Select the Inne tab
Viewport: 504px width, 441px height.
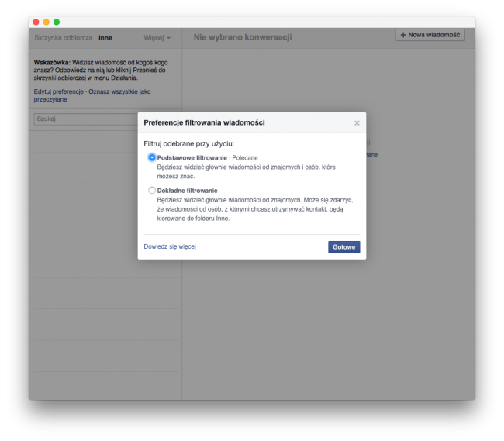coord(105,38)
